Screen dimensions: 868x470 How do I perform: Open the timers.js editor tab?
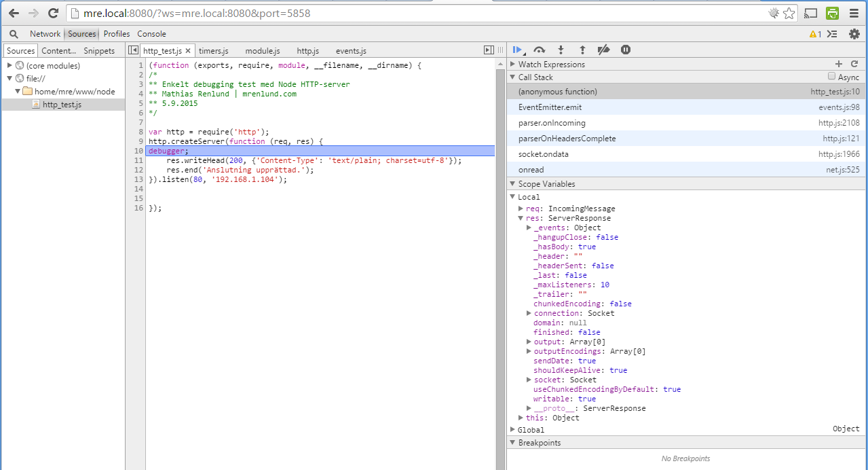click(213, 51)
